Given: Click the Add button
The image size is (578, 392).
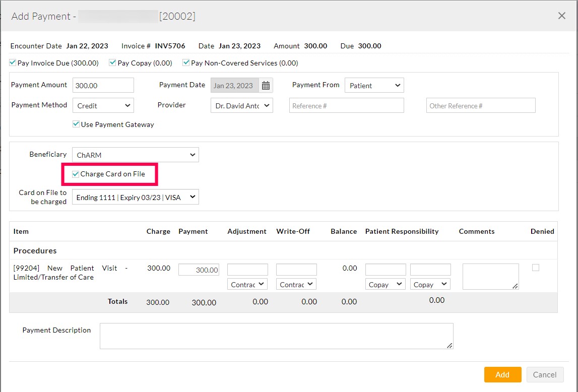Looking at the screenshot, I should coord(502,374).
